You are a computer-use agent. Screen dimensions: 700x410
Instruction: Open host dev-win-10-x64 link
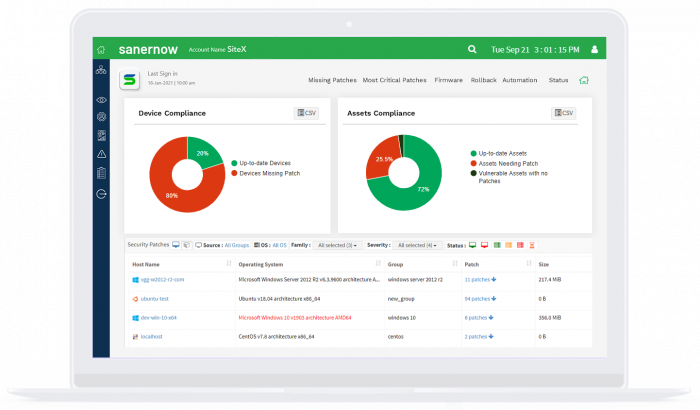pos(158,318)
